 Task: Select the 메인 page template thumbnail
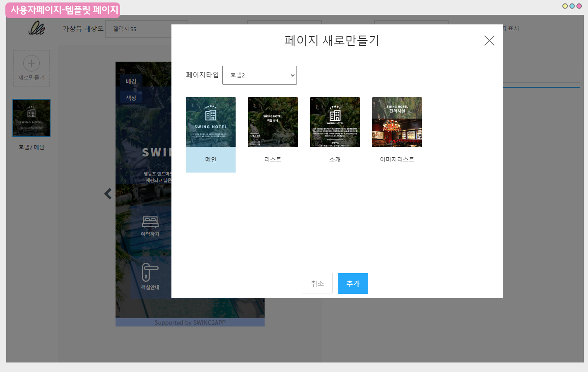point(211,122)
